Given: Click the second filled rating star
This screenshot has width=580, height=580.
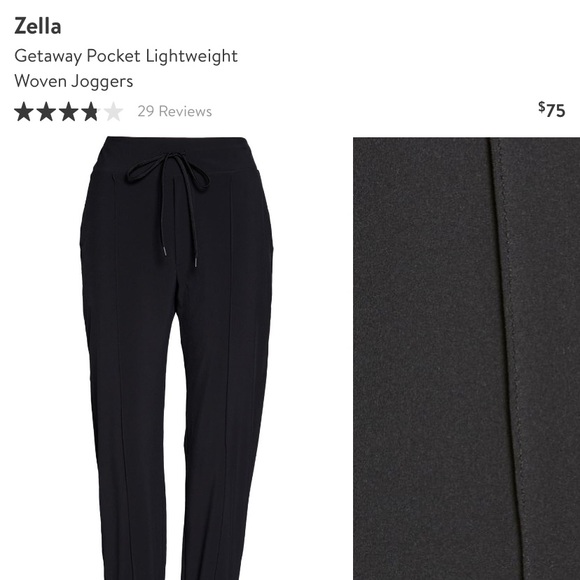Looking at the screenshot, I should 46,111.
